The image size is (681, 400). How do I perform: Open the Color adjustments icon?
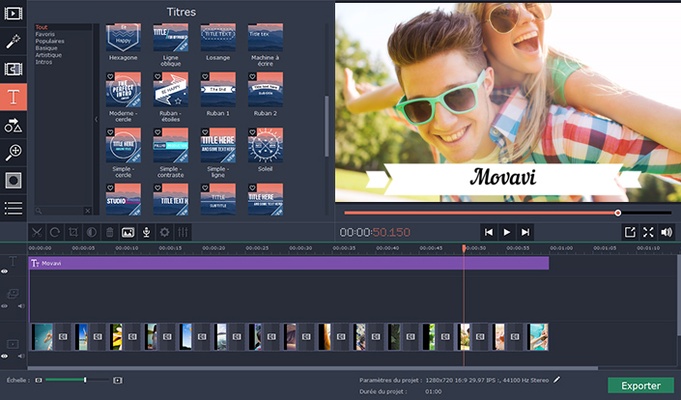click(91, 232)
